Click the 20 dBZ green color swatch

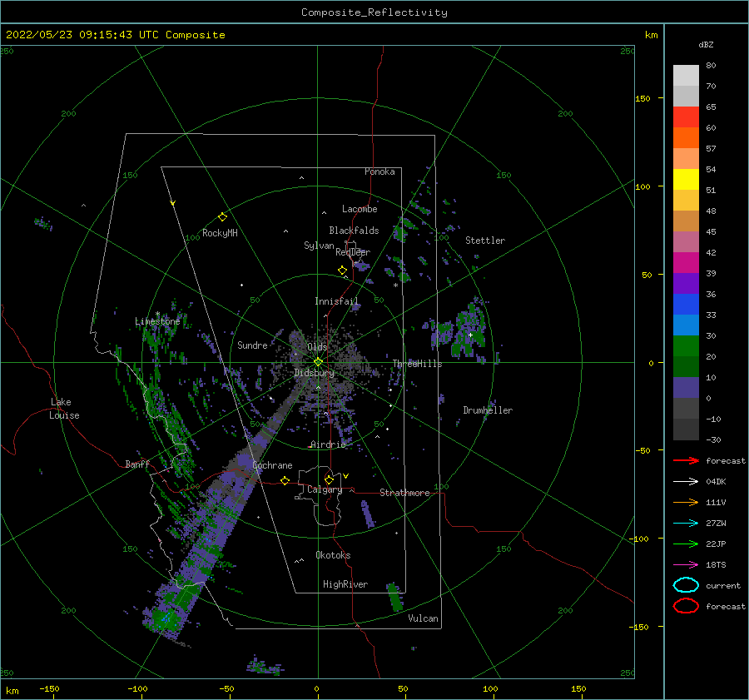point(686,346)
